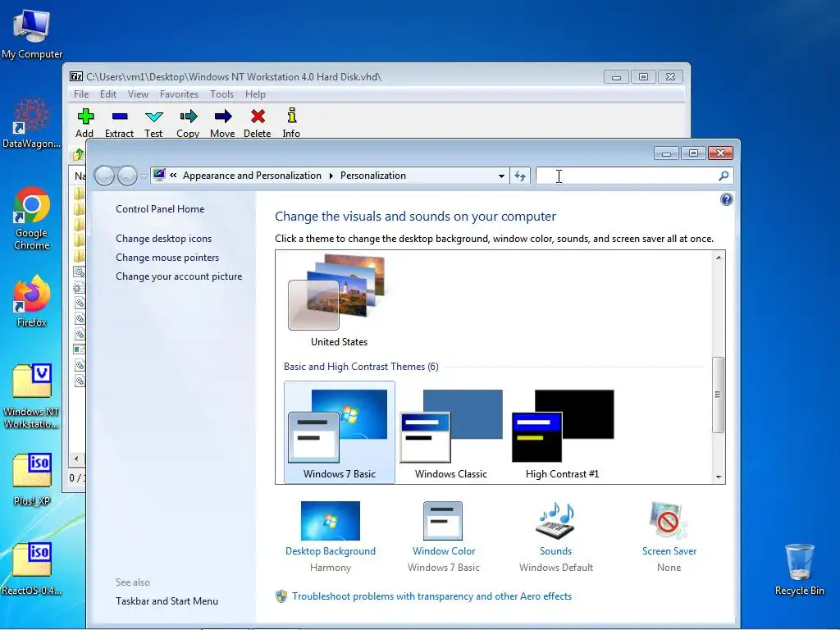This screenshot has width=840, height=630.
Task: Click the theme list scroll up arrow
Action: pos(719,258)
